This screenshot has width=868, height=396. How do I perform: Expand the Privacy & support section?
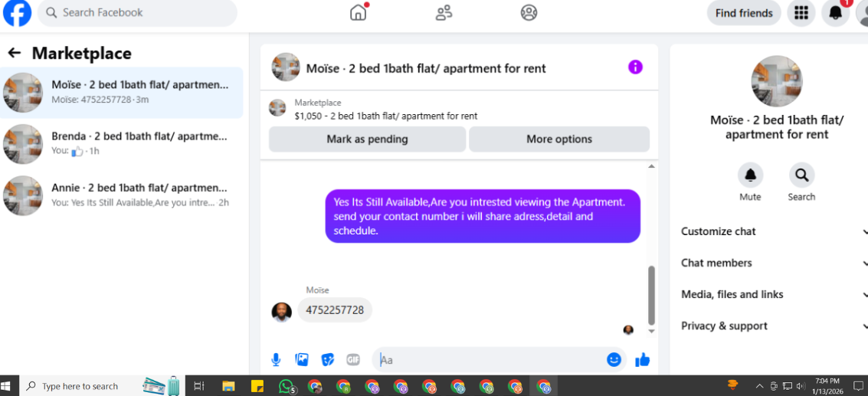point(774,326)
